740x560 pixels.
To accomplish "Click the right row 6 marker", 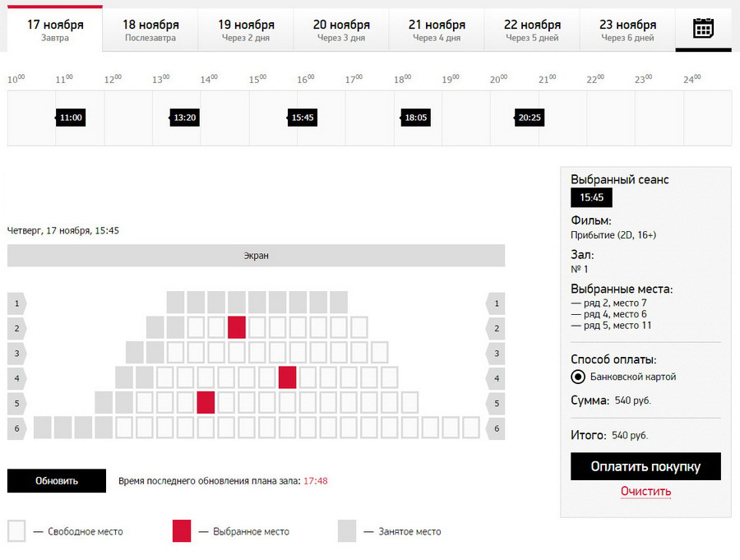I will point(496,428).
